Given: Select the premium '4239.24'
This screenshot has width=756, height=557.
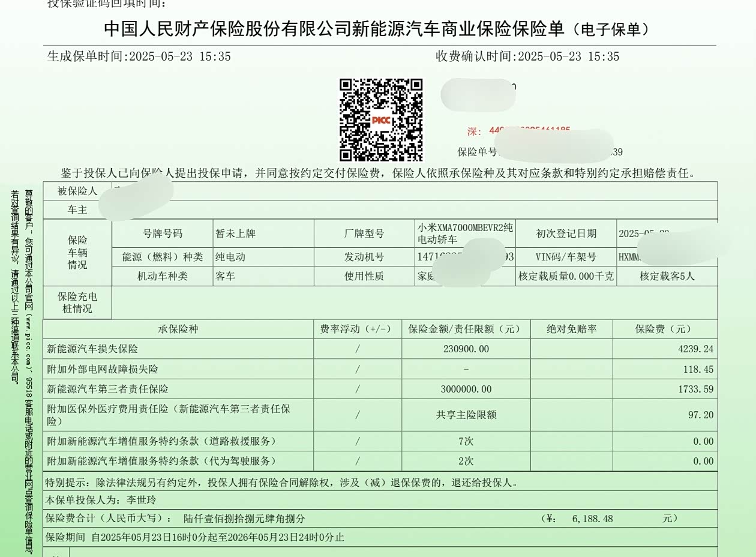Looking at the screenshot, I should click(x=696, y=349).
